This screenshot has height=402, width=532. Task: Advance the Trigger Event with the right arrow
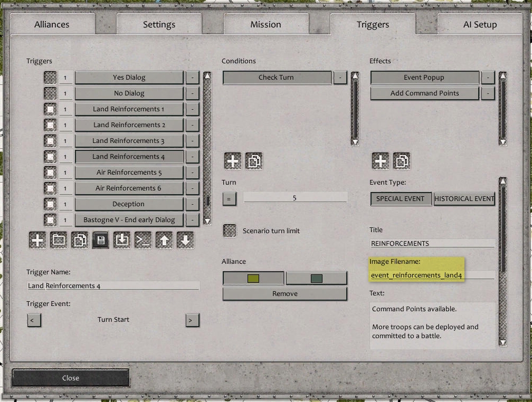click(192, 320)
